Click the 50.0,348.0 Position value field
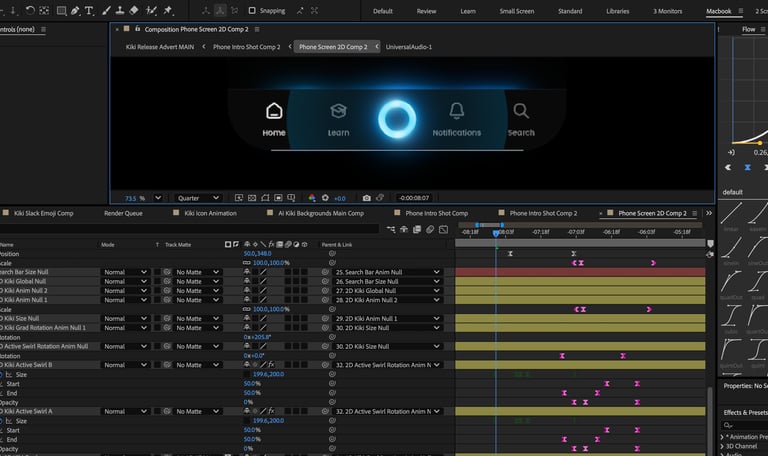 tap(258, 253)
